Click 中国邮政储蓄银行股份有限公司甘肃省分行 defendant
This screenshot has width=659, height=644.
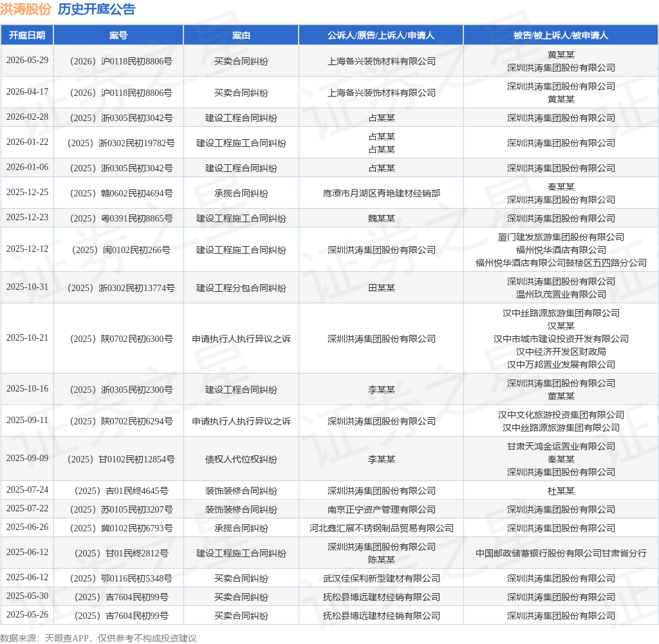[561, 554]
